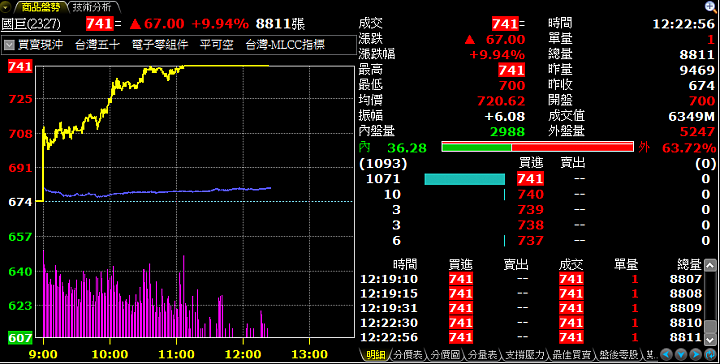Click the 昨量 value 9469
Viewport: 720px width, 364px height.
[x=697, y=70]
